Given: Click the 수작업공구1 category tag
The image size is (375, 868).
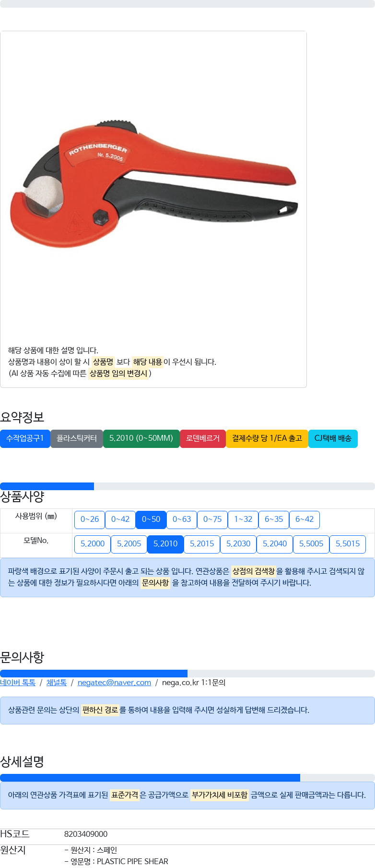Looking at the screenshot, I should (x=25, y=439).
